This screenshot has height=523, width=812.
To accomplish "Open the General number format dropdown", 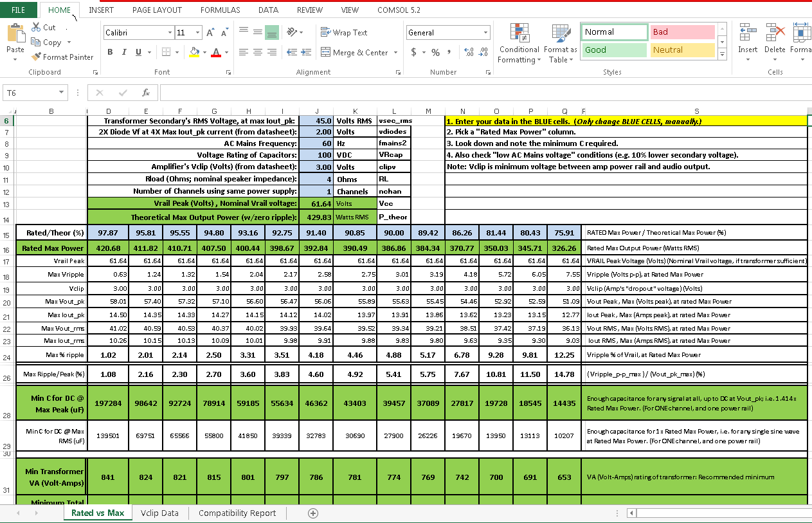I will point(486,32).
